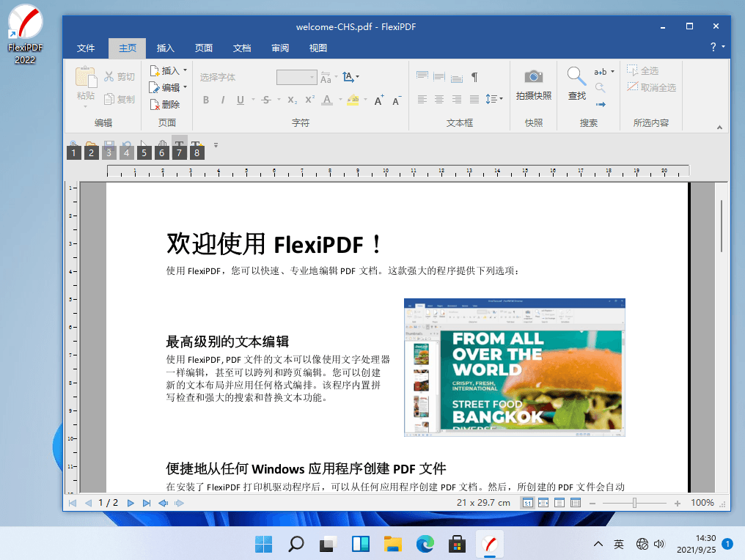This screenshot has height=560, width=745.
Task: Toggle italic formatting
Action: tap(223, 100)
